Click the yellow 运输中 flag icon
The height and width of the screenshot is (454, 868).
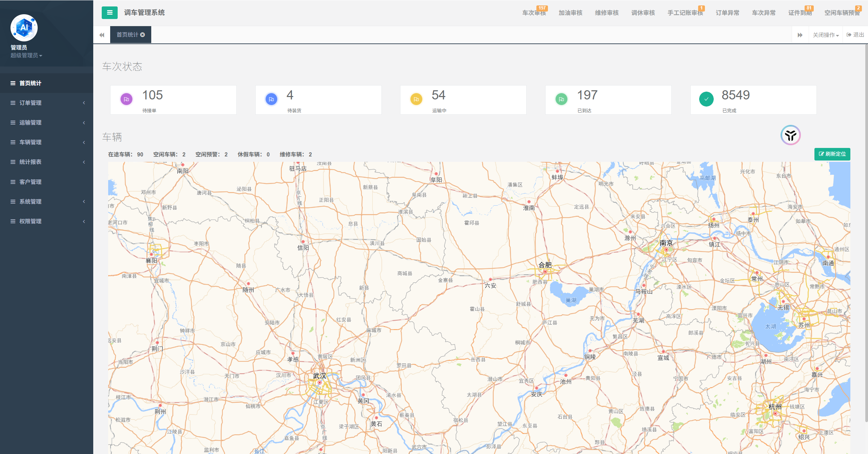pyautogui.click(x=416, y=99)
